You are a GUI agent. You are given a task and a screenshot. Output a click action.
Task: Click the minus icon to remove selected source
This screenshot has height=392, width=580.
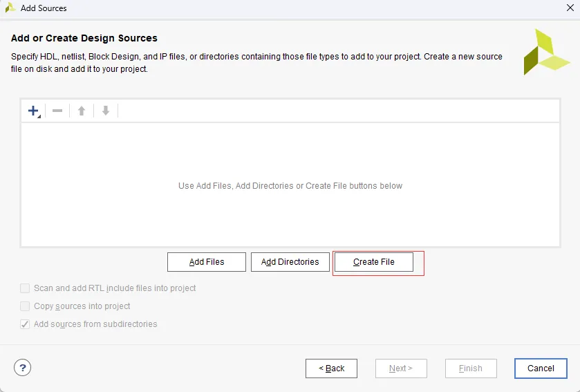pos(57,111)
